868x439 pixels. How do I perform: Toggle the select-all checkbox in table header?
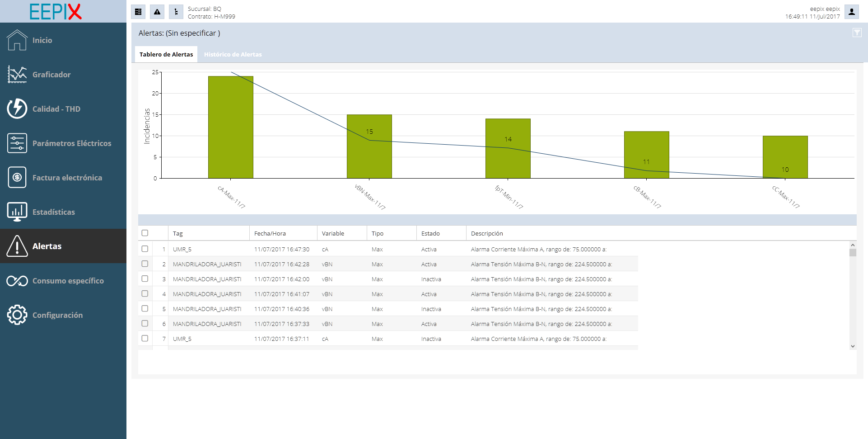click(x=145, y=233)
